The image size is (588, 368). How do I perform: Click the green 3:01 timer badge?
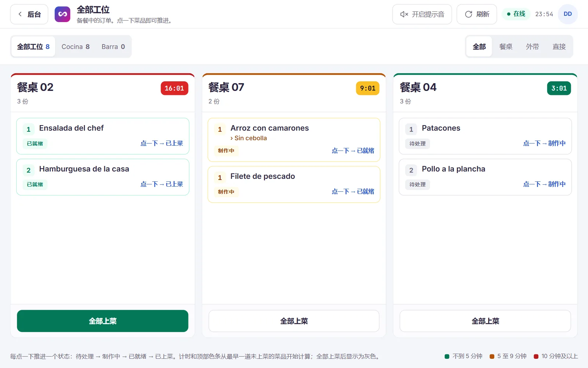[559, 88]
